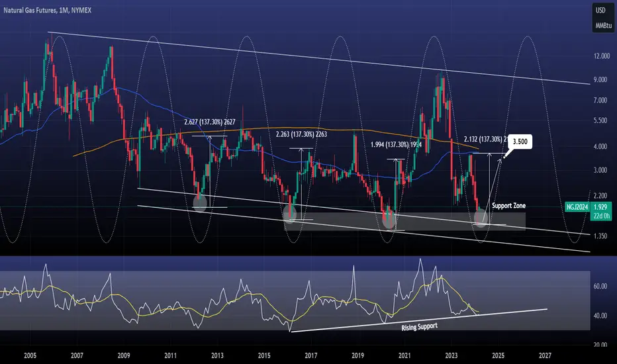Select the MMBtu unit label
Viewport: 617px width, 364px height.
603,25
